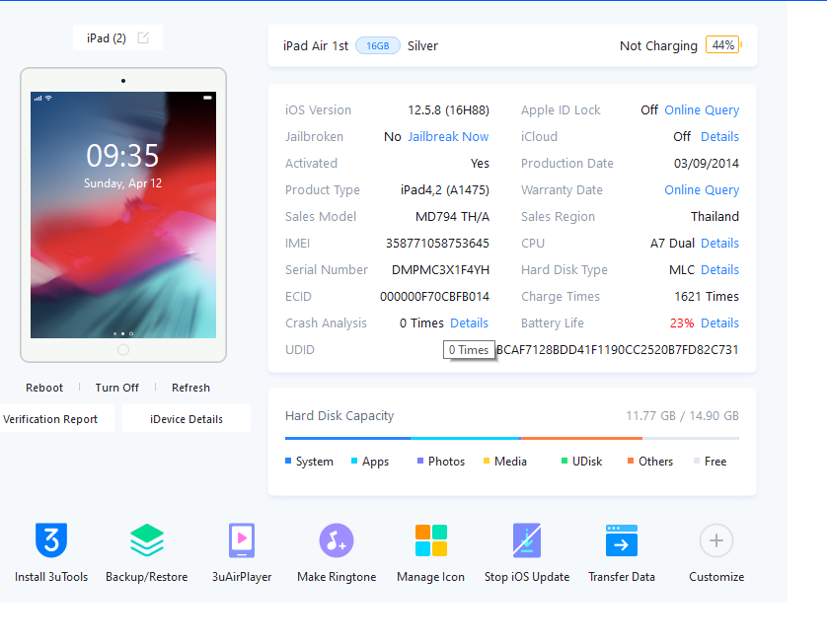
Task: Open the 3uAirPlayer icon
Action: click(x=242, y=540)
